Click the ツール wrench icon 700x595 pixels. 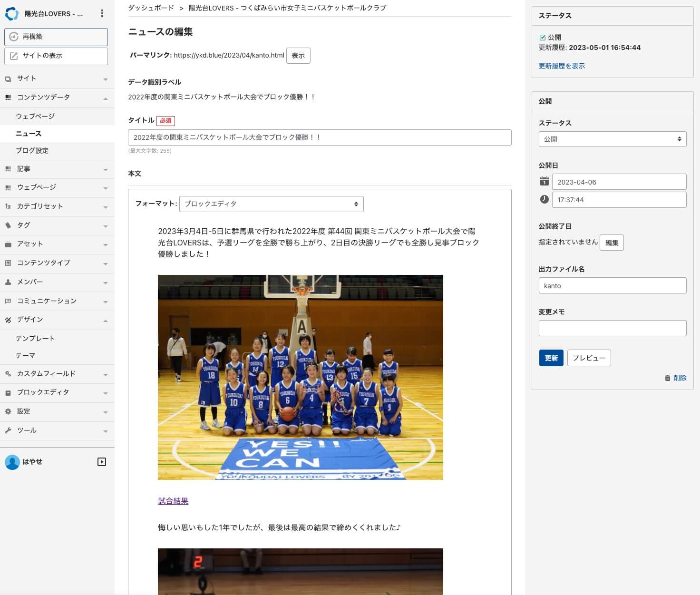(8, 430)
